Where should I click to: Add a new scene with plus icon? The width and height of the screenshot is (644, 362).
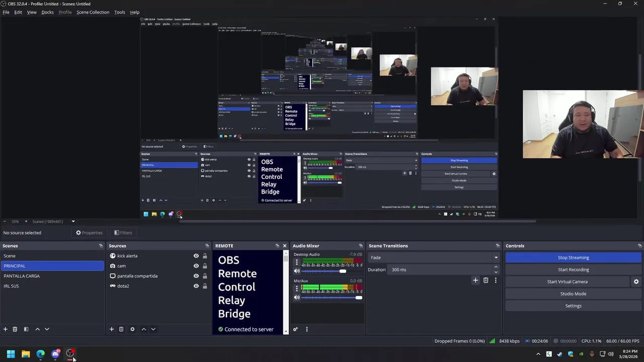(5, 329)
